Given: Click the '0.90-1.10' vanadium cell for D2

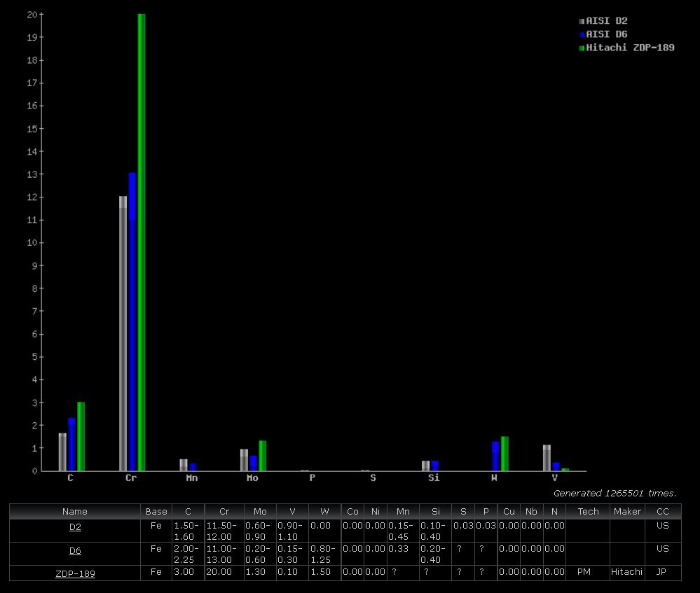Looking at the screenshot, I should [292, 531].
